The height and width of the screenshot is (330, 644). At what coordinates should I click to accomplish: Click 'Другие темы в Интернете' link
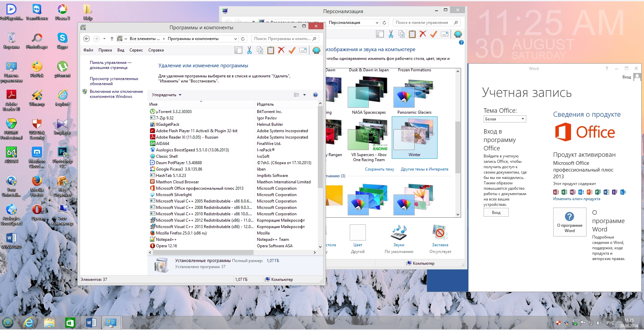click(424, 169)
